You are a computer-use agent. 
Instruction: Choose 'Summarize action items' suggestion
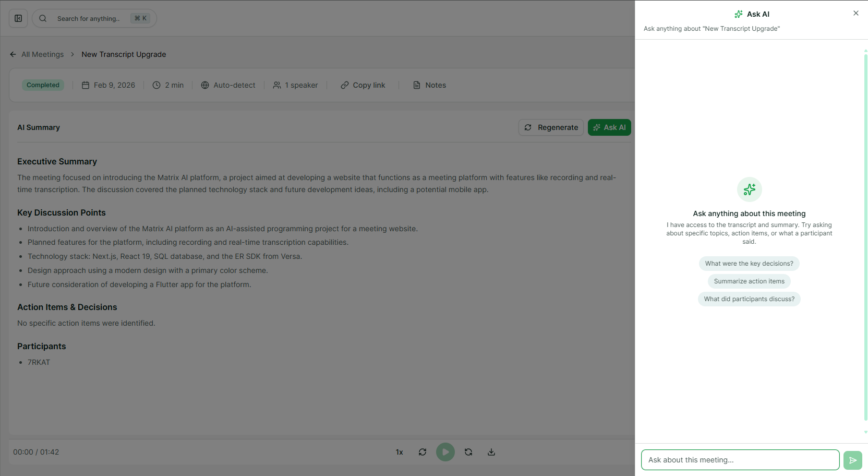pyautogui.click(x=749, y=281)
